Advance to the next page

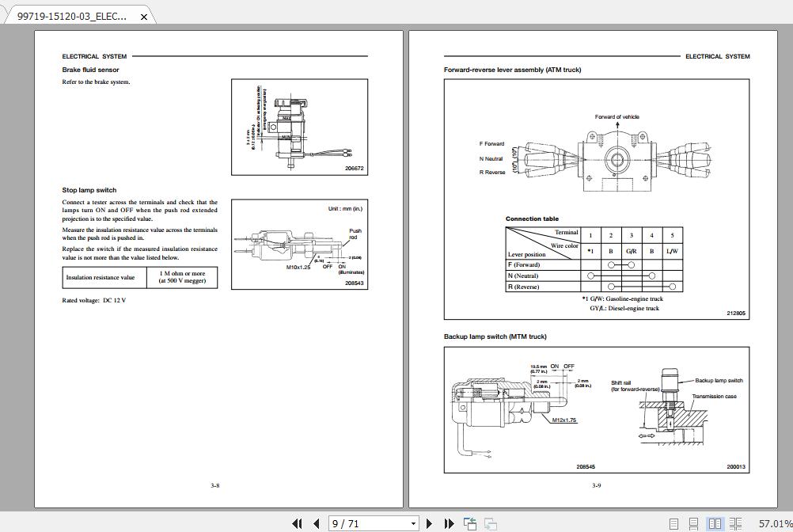[429, 523]
